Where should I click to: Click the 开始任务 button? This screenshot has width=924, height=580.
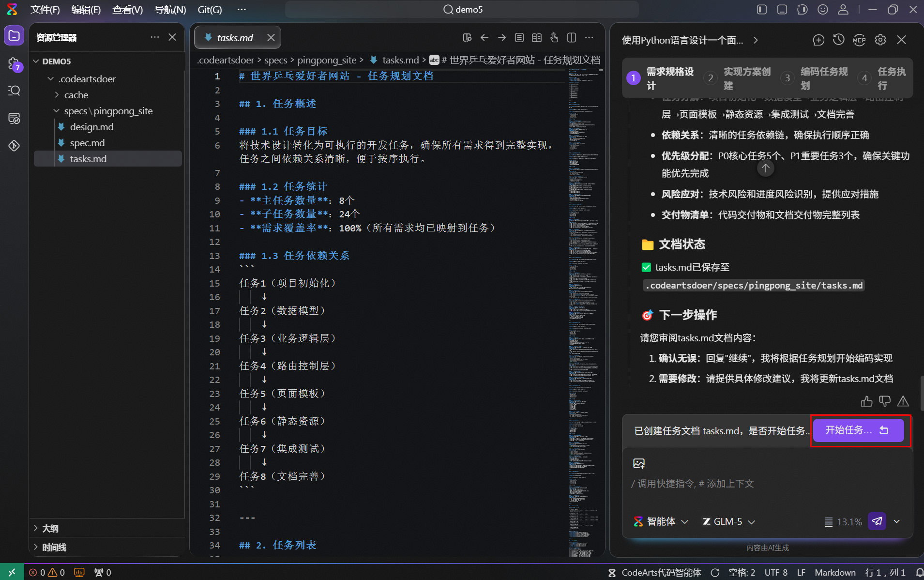858,430
